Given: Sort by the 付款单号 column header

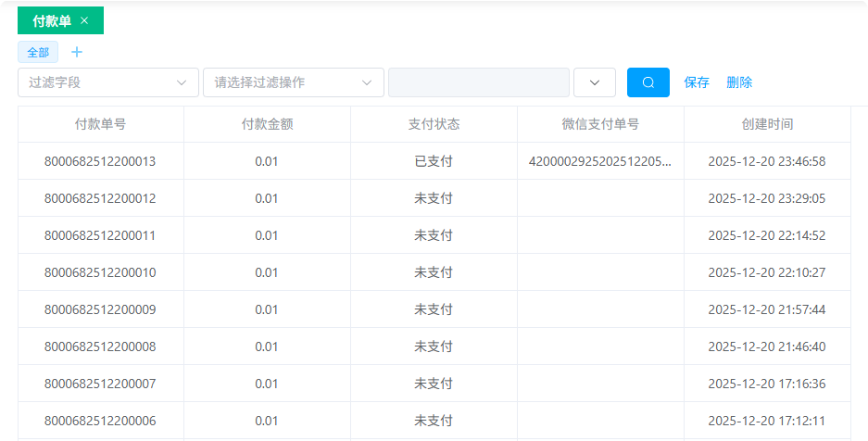Looking at the screenshot, I should tap(100, 124).
